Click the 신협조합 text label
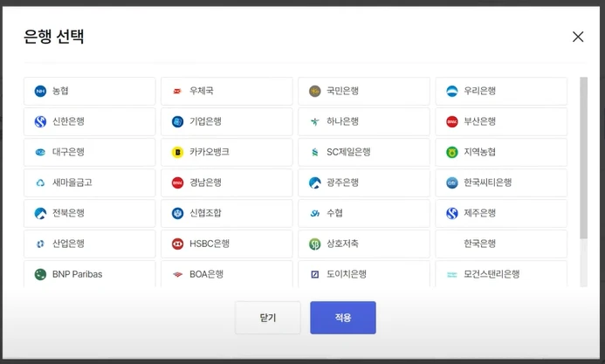The height and width of the screenshot is (364, 605). (205, 213)
